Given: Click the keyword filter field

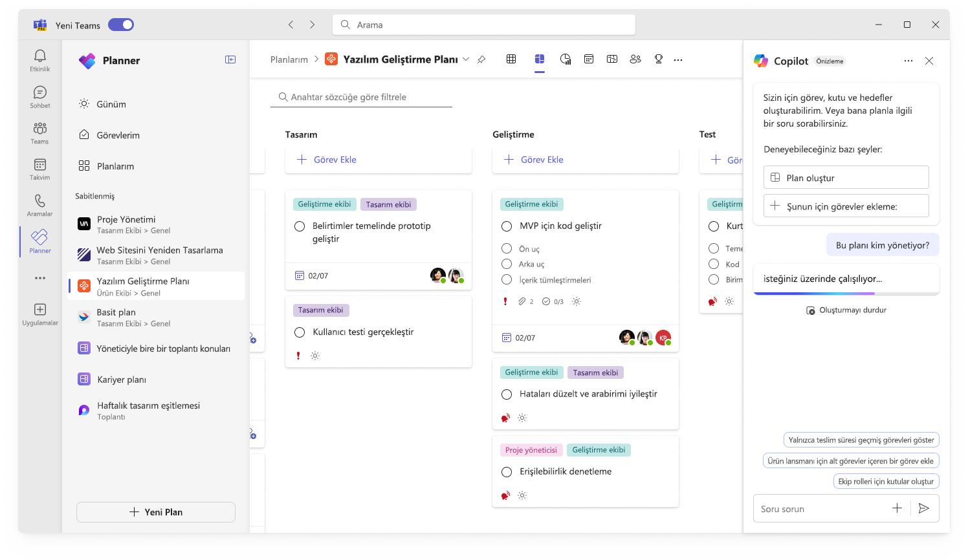Looking at the screenshot, I should [x=361, y=97].
